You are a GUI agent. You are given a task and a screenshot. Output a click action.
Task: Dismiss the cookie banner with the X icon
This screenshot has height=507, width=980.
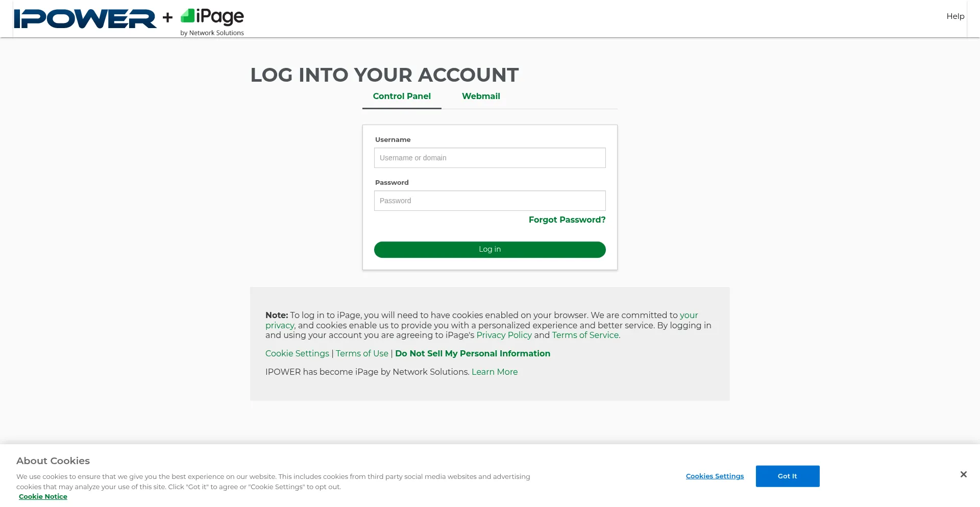point(963,475)
